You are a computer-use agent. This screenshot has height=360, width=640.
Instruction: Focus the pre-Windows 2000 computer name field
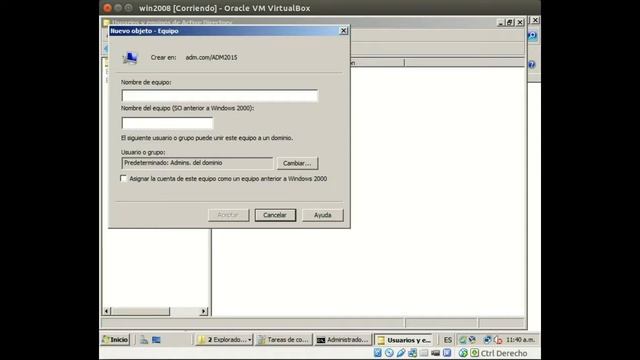coord(167,123)
